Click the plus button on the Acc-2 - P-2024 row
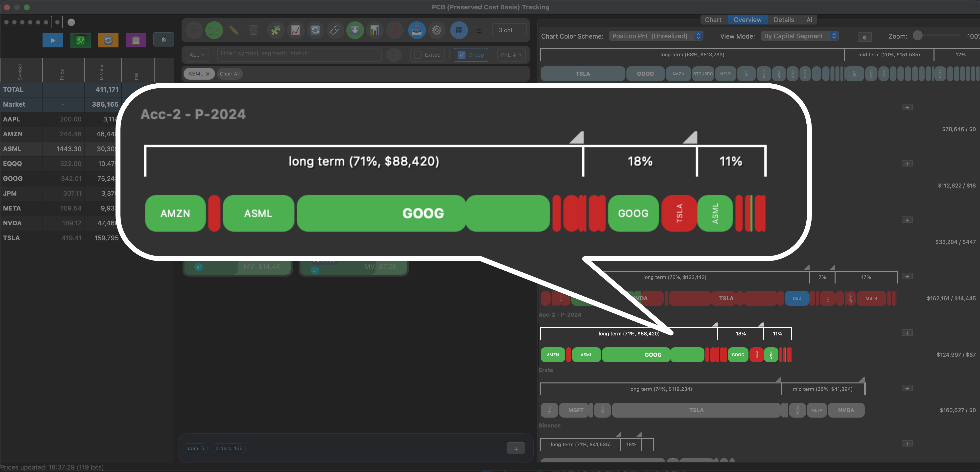The height and width of the screenshot is (472, 980). (907, 333)
